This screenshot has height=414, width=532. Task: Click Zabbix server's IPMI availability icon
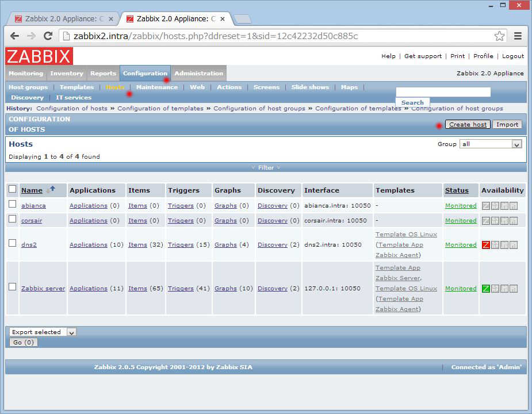click(514, 289)
